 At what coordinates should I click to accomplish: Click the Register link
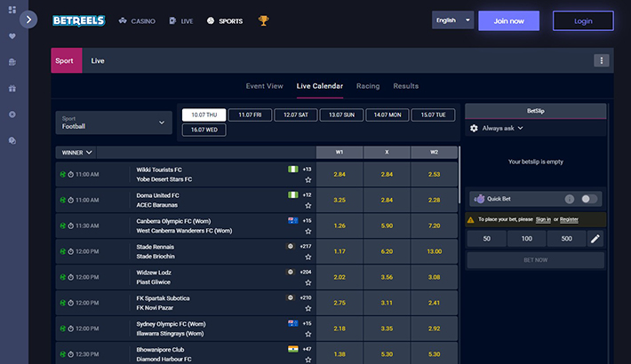(569, 219)
